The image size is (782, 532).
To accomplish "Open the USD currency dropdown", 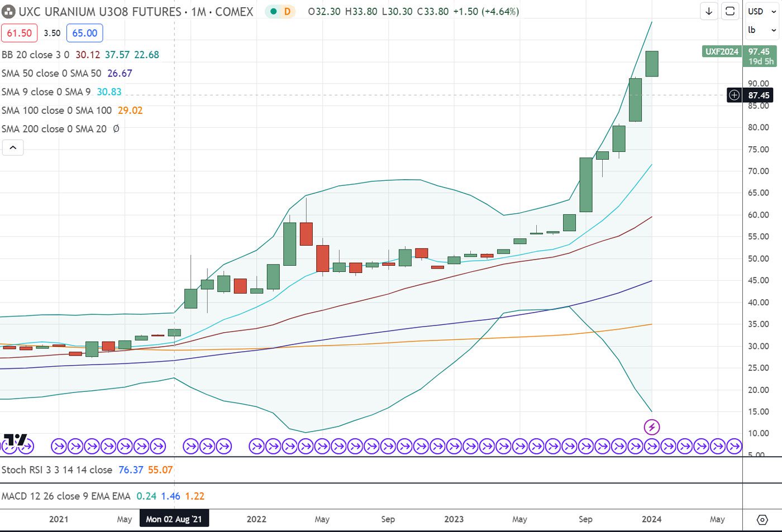I will coord(762,11).
